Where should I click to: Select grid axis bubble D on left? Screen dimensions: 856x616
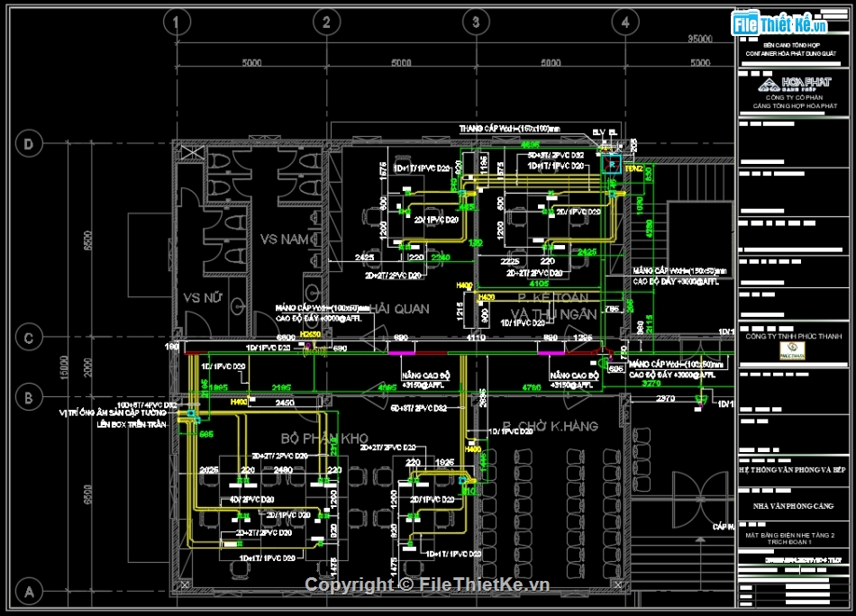(x=30, y=143)
